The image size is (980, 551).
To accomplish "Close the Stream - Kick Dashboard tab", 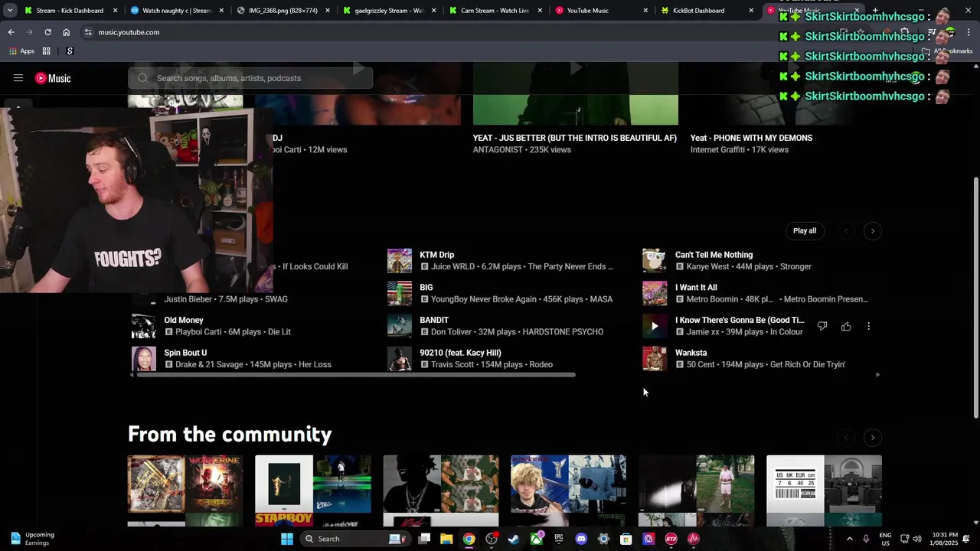I will 116,11.
